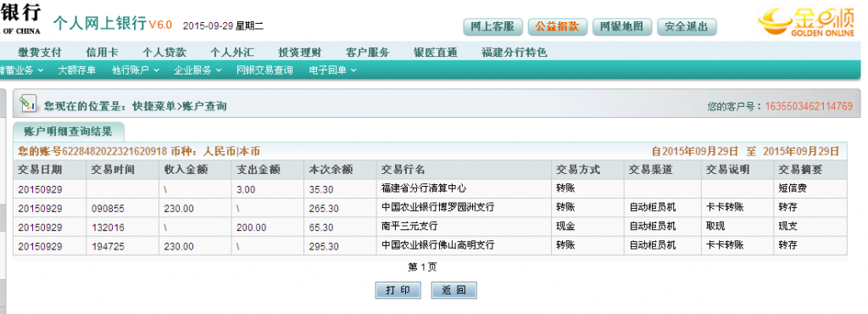Expand the 企业服务 dropdown
The height and width of the screenshot is (314, 868).
[x=198, y=70]
